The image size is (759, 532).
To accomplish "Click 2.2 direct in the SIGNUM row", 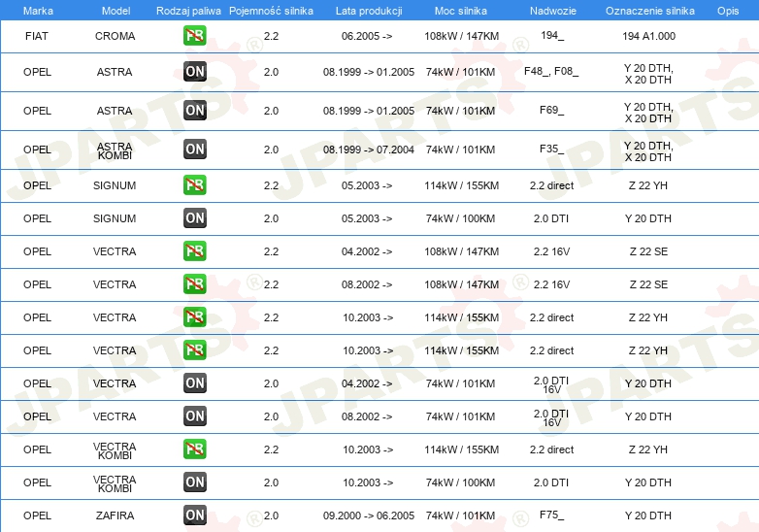I will point(552,185).
